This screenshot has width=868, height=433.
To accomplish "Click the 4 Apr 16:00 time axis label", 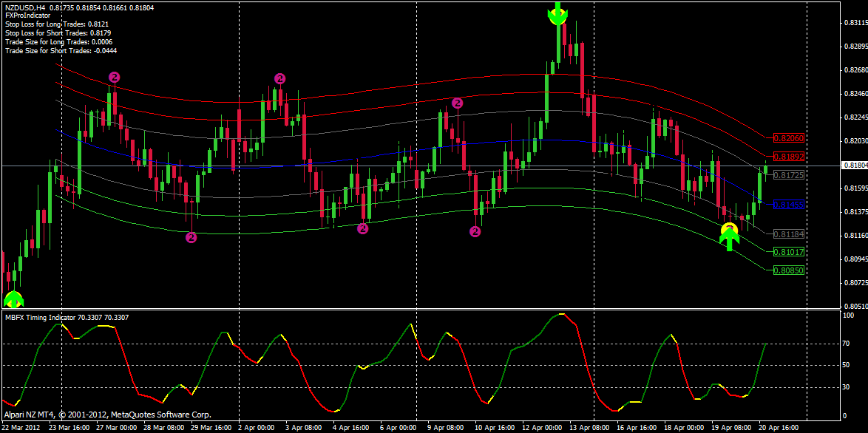I will [x=353, y=428].
